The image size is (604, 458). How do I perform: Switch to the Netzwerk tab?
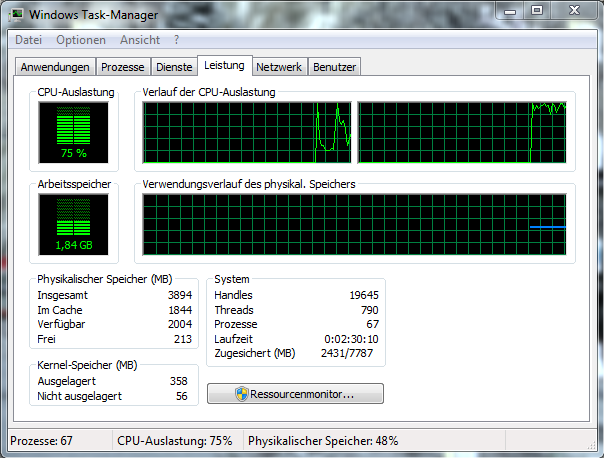click(279, 67)
